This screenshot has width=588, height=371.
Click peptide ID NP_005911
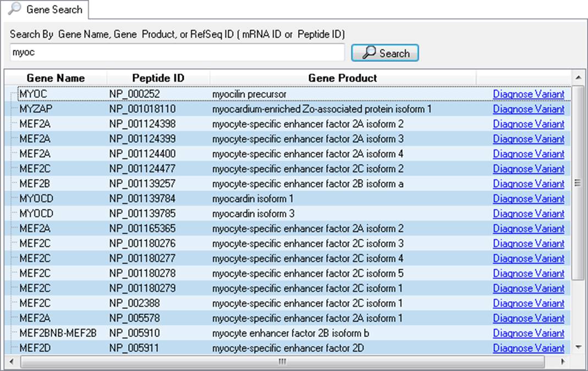coord(135,348)
